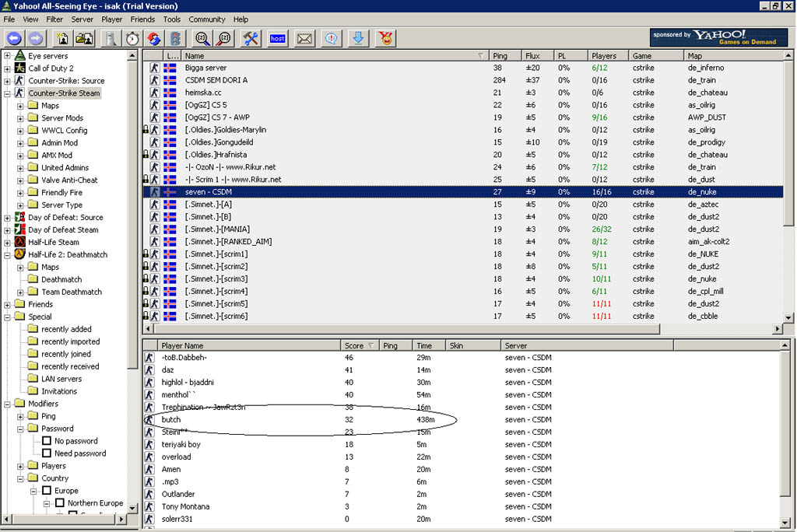Click the Call of Duty 2 game icon
797x532 pixels.
point(19,68)
